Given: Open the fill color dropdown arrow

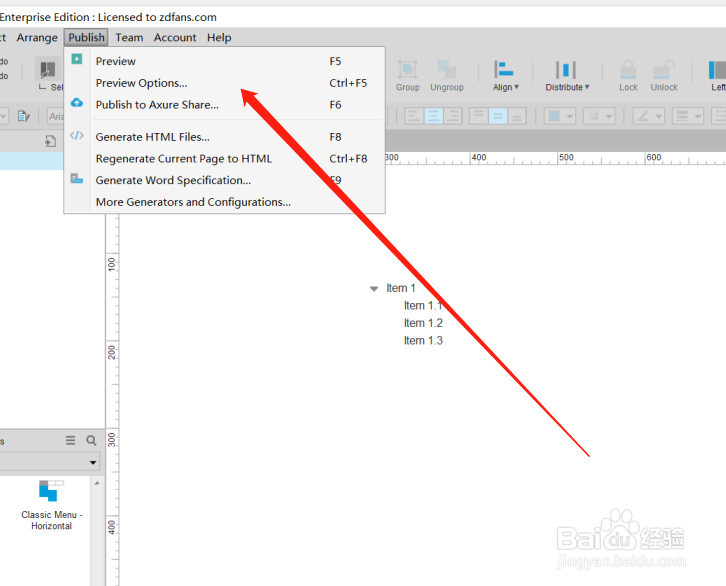Looking at the screenshot, I should pos(570,116).
